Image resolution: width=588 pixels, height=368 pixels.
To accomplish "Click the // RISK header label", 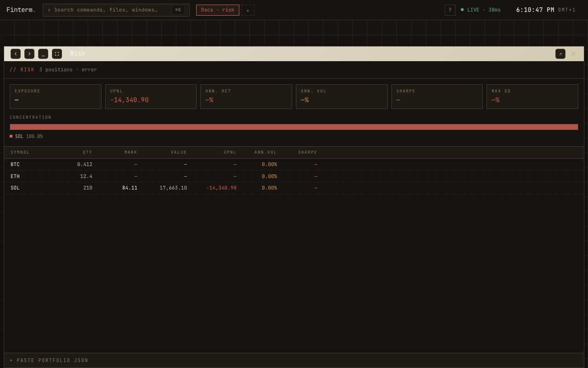I will click(22, 70).
